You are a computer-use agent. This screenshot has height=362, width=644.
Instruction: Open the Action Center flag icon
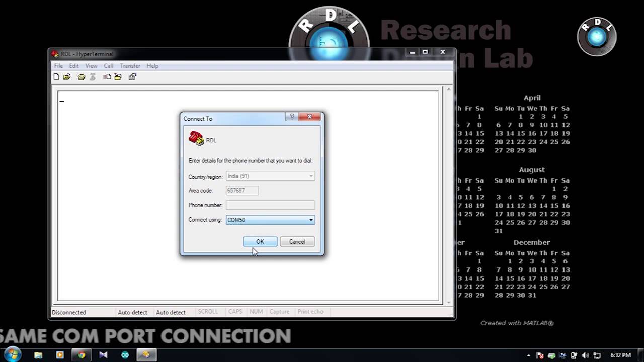[x=540, y=355]
